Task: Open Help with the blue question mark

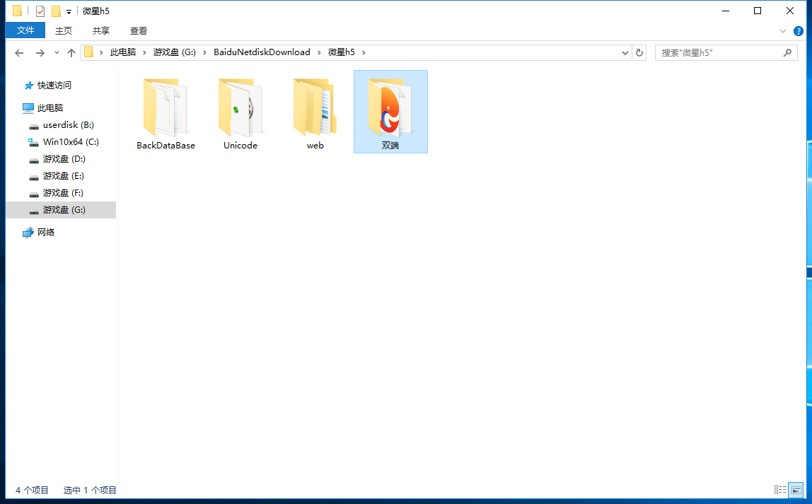Action: [x=799, y=31]
